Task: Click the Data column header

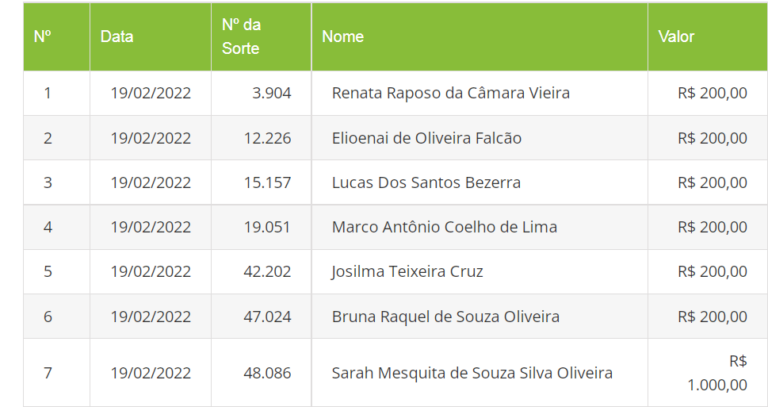Action: pos(117,36)
